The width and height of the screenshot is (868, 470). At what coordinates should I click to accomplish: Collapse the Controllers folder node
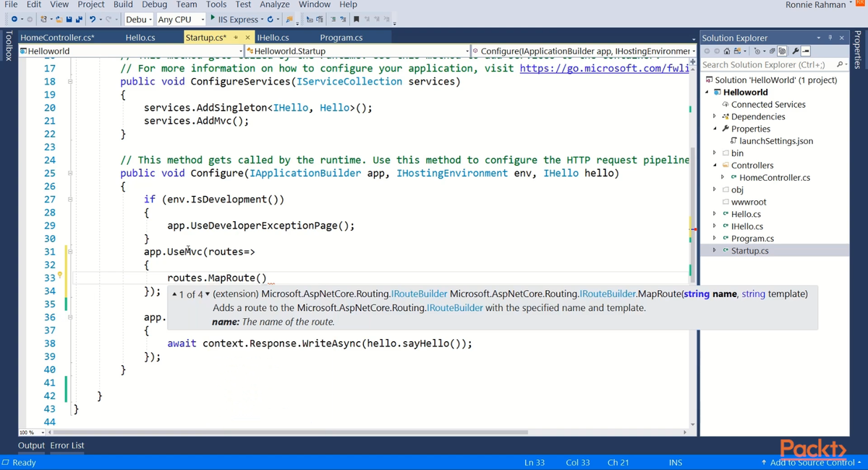click(715, 165)
